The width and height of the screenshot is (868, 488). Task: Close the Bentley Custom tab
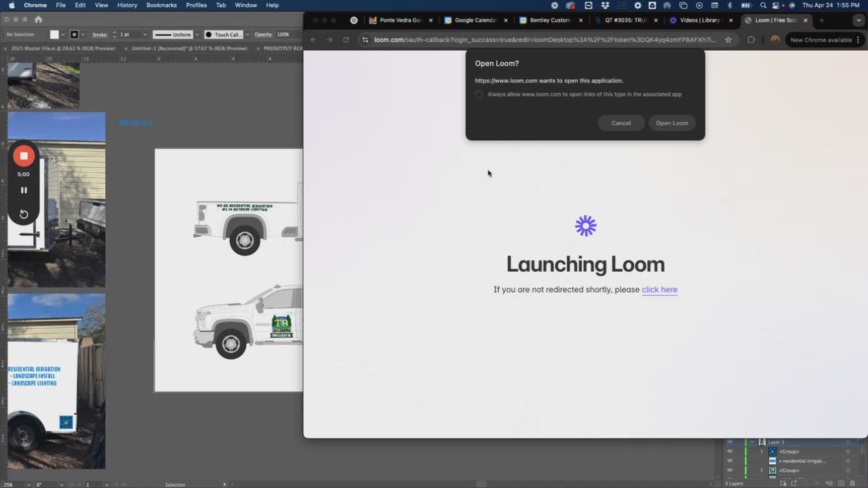(580, 20)
